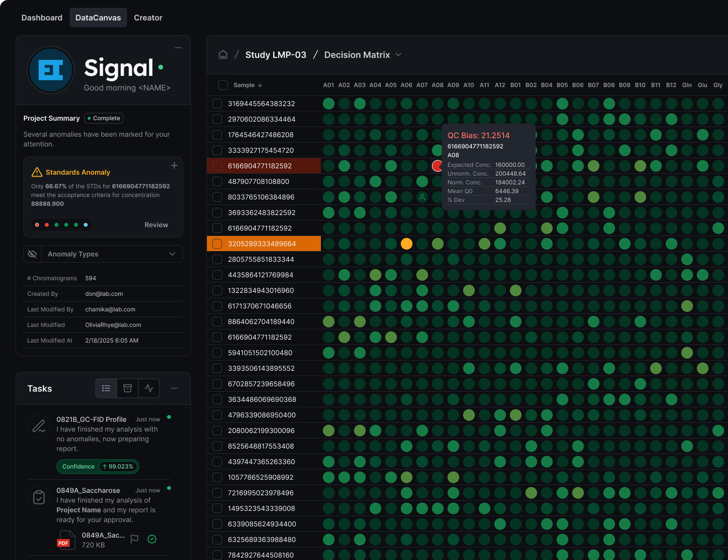This screenshot has height=560, width=728.
Task: Click the Sample column sort arrow
Action: coord(261,85)
